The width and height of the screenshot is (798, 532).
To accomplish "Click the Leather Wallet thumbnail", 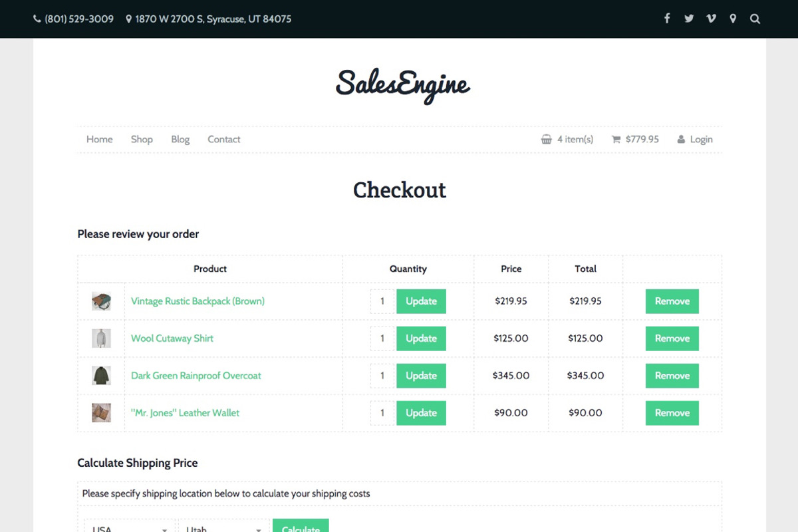I will (x=101, y=413).
